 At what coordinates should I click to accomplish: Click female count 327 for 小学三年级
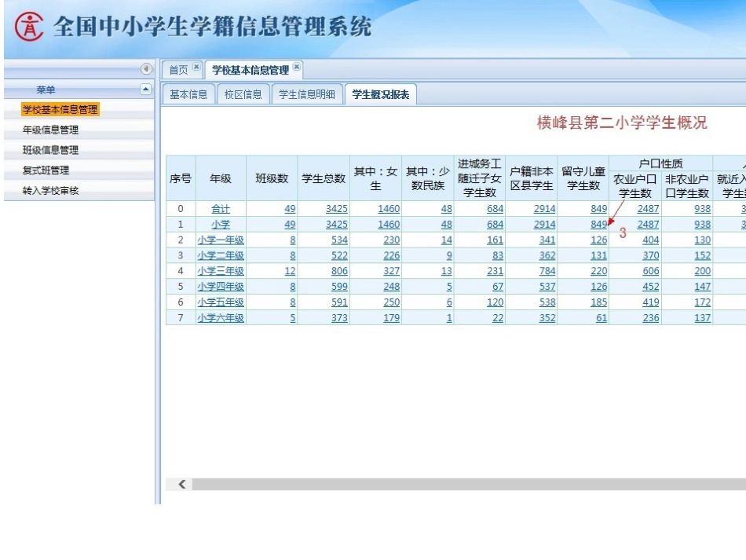click(x=392, y=271)
